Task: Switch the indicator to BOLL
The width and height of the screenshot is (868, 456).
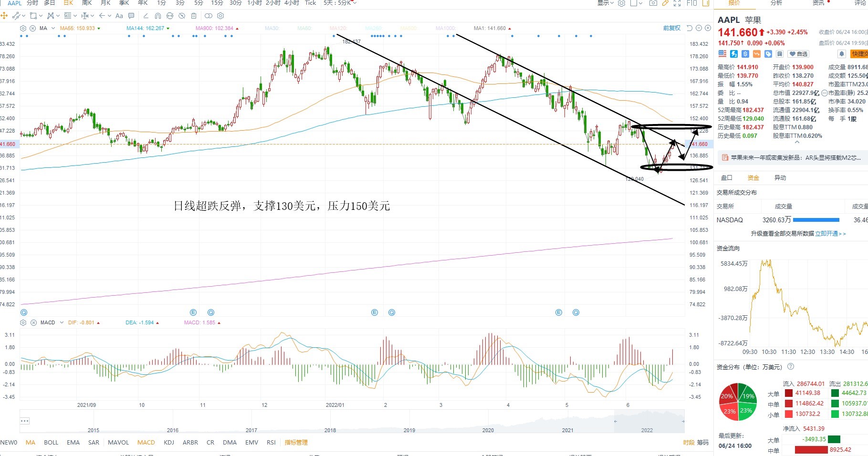Action: (x=51, y=442)
